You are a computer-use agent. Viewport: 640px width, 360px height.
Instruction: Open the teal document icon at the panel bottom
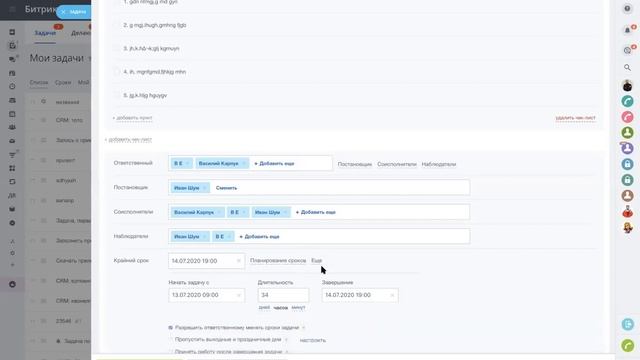tap(628, 324)
